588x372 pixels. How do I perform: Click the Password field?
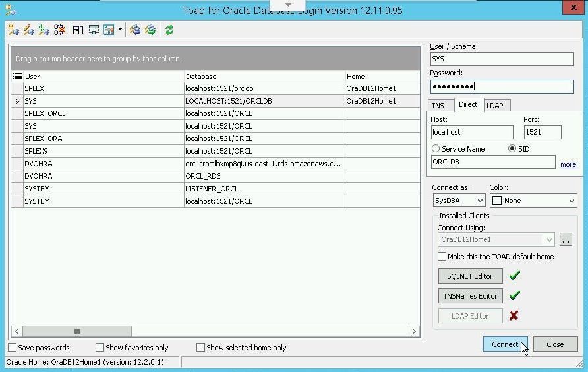click(502, 86)
